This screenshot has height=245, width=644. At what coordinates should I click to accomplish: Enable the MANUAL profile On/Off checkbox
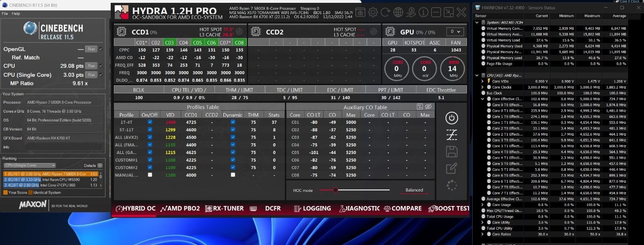150,175
